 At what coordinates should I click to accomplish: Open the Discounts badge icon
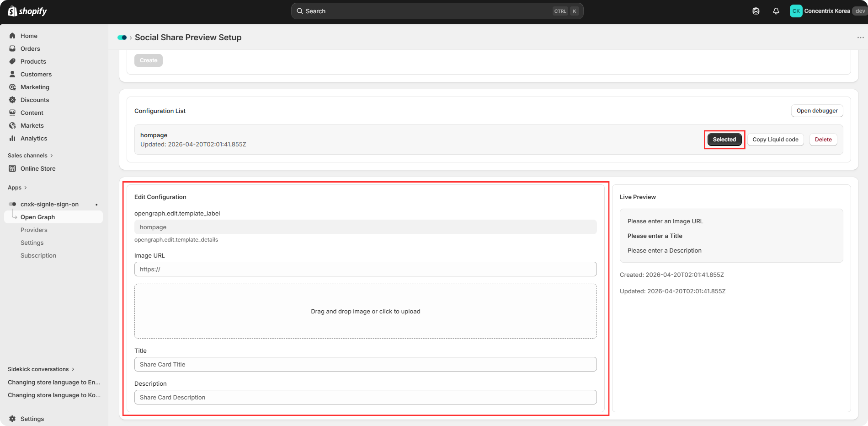pyautogui.click(x=12, y=100)
